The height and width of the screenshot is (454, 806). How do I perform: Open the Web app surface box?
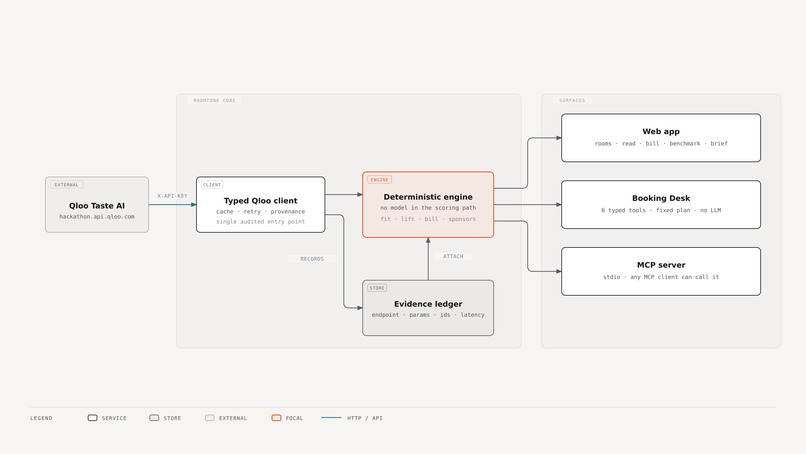coord(661,138)
